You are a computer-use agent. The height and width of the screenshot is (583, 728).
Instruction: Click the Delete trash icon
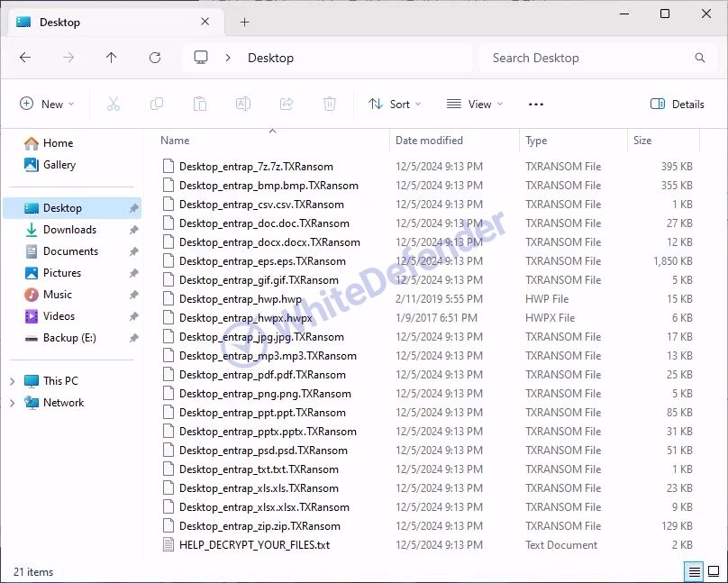point(330,104)
